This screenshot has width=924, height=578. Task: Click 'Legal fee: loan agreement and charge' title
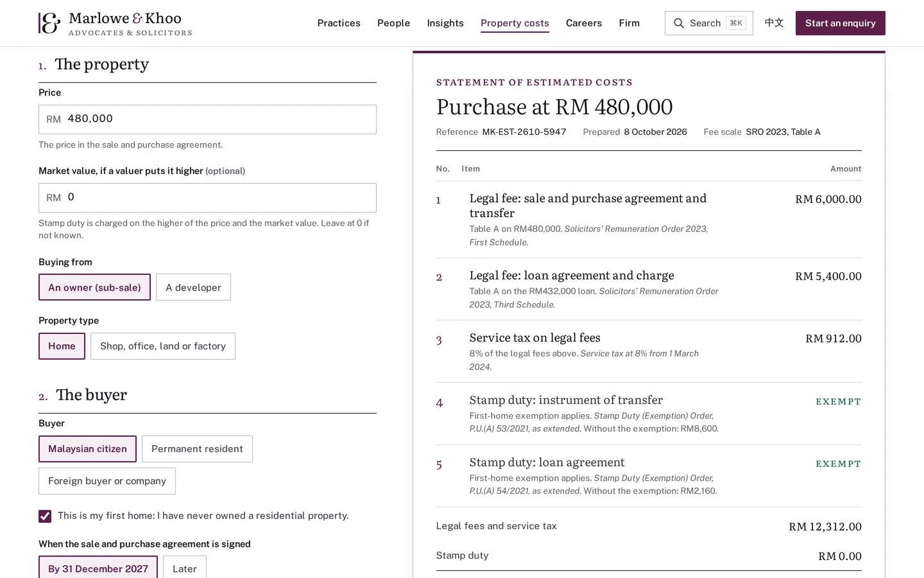point(572,276)
